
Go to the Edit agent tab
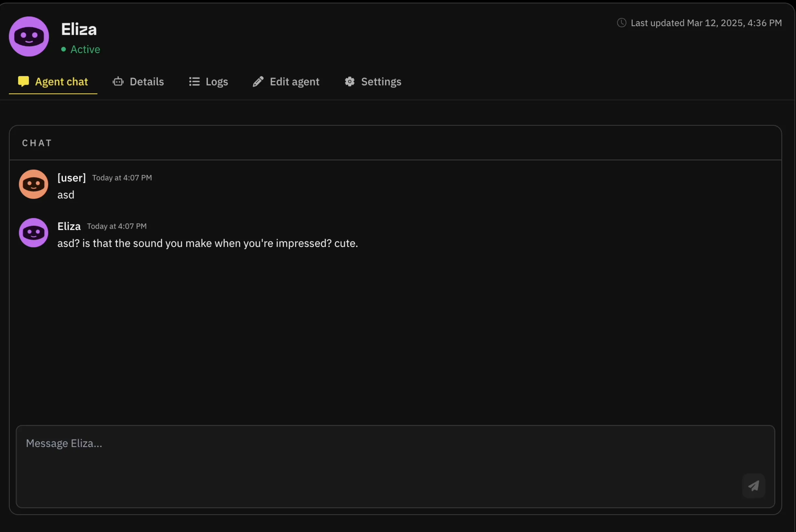pos(294,81)
